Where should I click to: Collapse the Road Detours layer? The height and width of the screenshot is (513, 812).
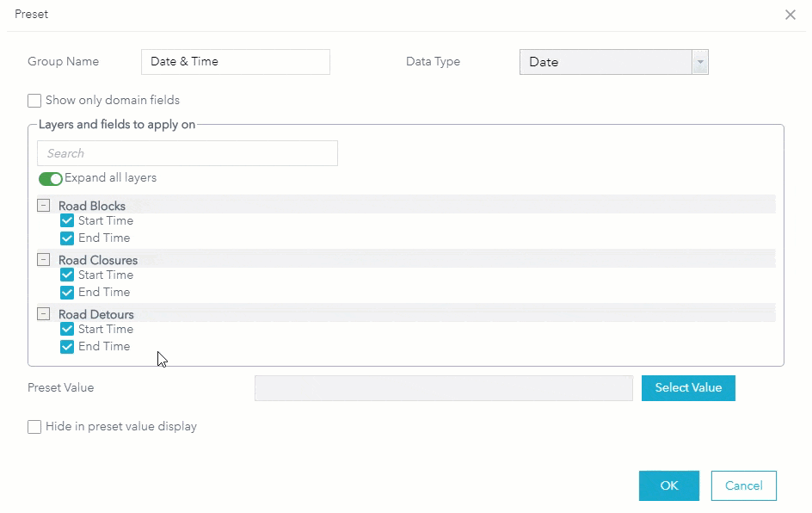pos(43,314)
